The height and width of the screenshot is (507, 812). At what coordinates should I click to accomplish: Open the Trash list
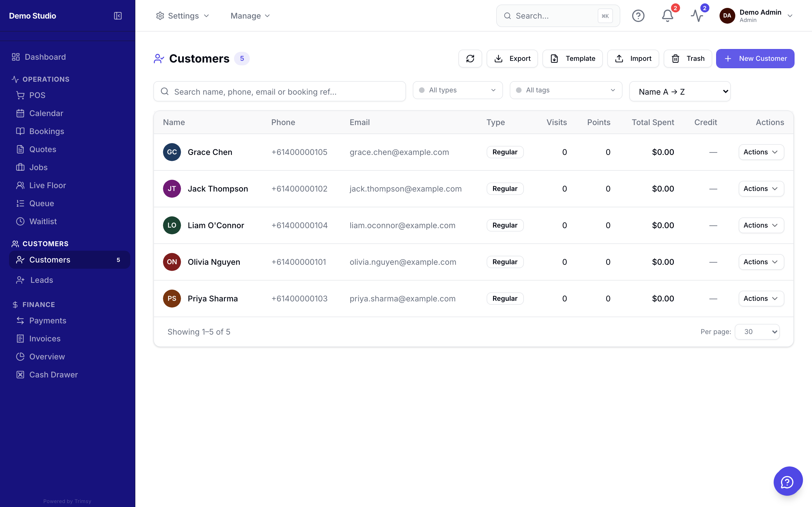pos(687,59)
